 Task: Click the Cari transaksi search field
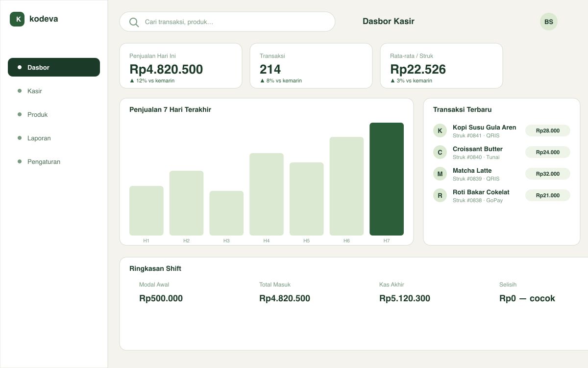click(x=227, y=22)
